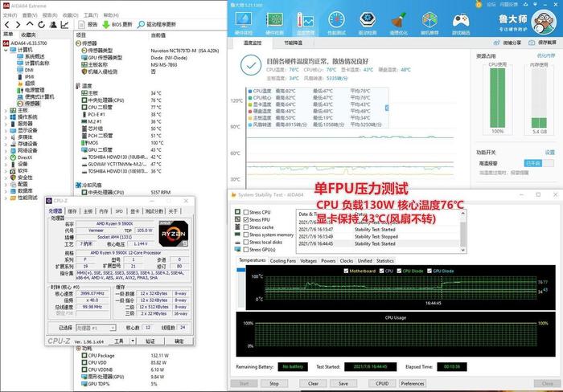Switch to 收藏夹 tab in AIDA64
The image size is (563, 392).
point(29,35)
